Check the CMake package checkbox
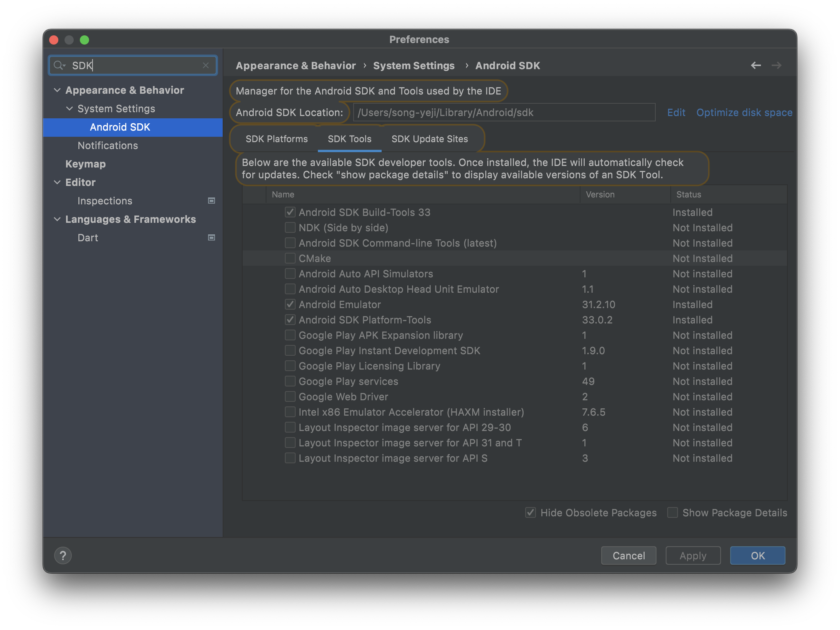Image resolution: width=840 pixels, height=630 pixels. click(290, 259)
